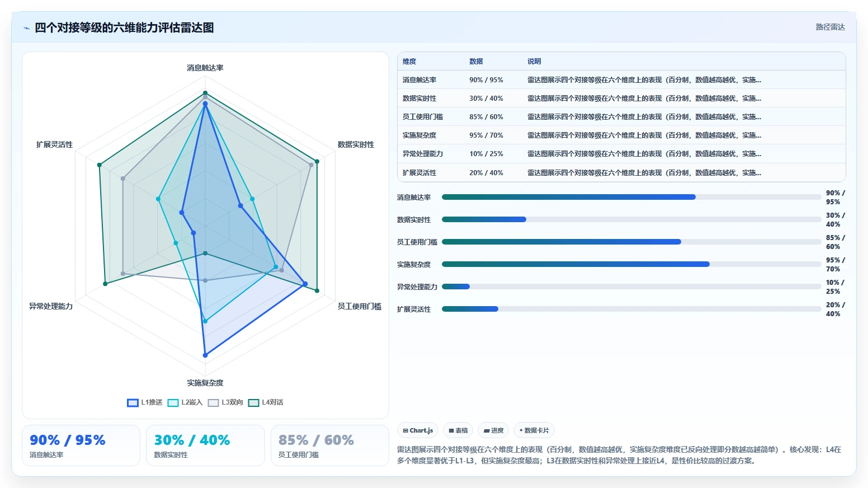Click the green L4 point on the 扩展灵活性 axis
The width and height of the screenshot is (868, 488).
click(99, 165)
